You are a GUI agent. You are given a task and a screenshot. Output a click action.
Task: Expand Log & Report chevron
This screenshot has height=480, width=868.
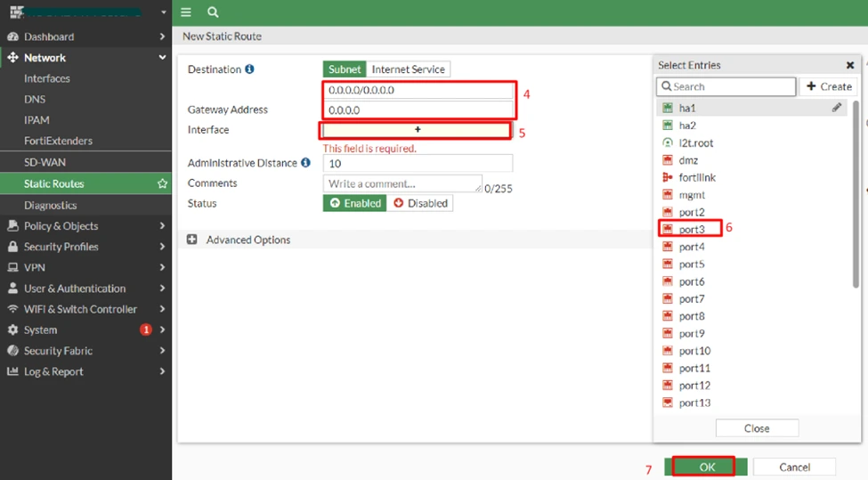pos(162,371)
